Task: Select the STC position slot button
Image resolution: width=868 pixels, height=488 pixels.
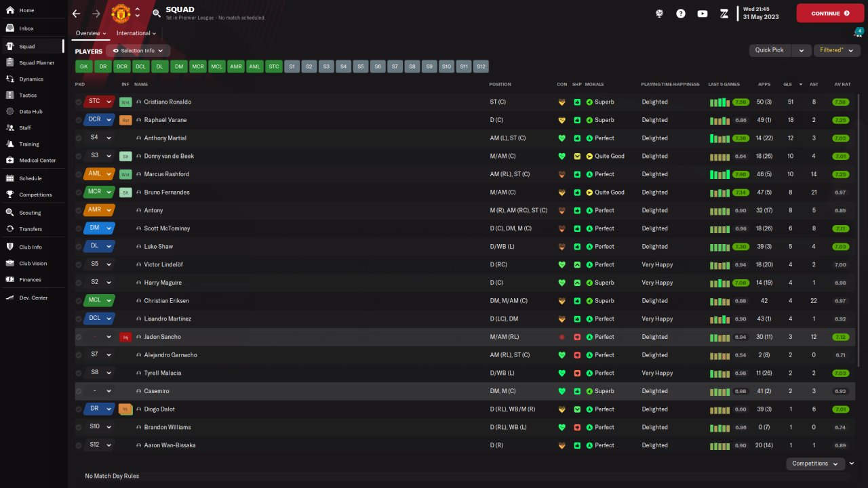Action: 273,66
